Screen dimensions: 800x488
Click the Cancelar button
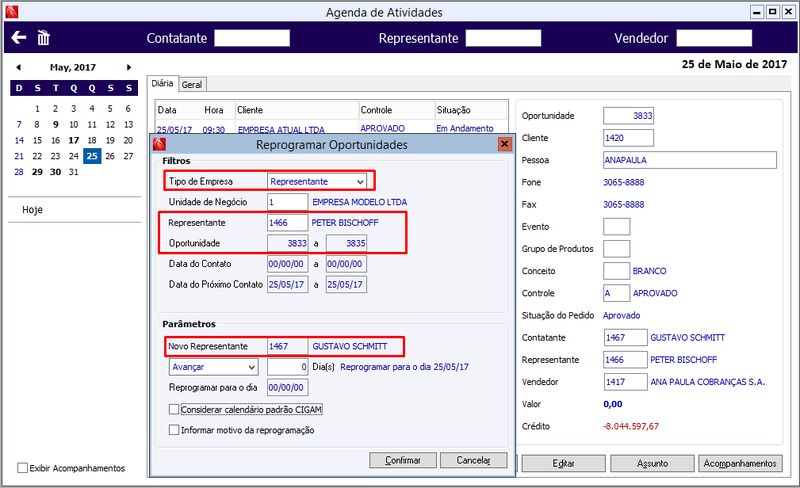point(473,460)
